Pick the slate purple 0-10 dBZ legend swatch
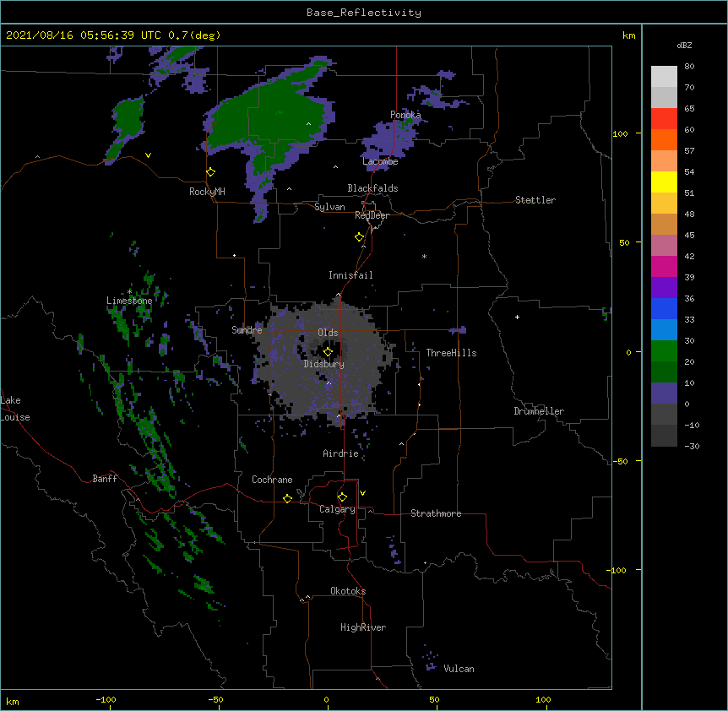The width and height of the screenshot is (728, 711). pos(664,393)
